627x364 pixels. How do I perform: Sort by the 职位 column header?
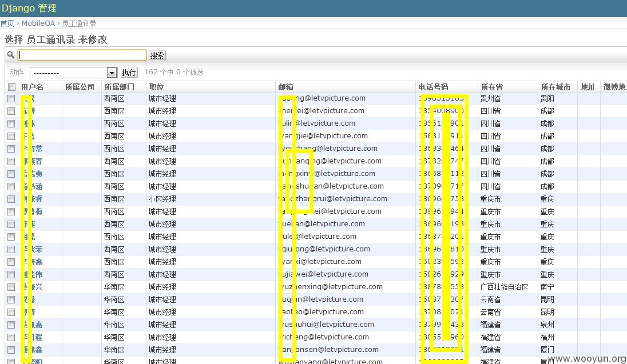click(x=156, y=87)
